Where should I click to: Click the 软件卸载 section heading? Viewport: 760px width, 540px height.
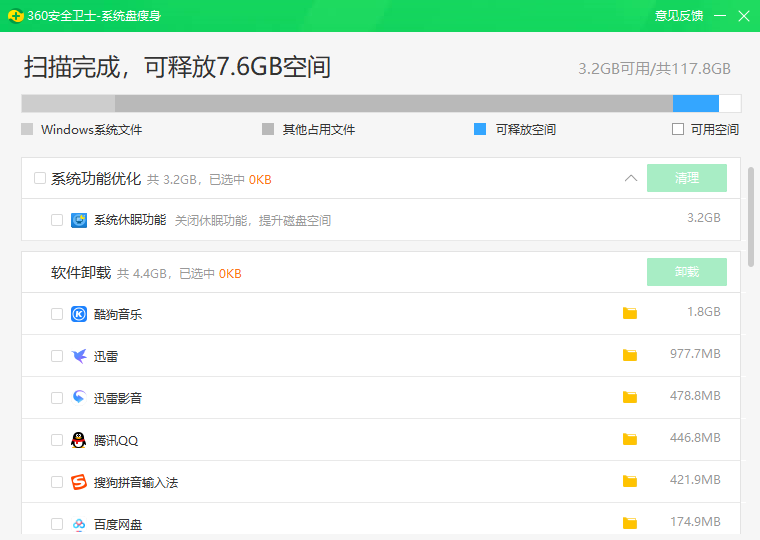[x=81, y=272]
